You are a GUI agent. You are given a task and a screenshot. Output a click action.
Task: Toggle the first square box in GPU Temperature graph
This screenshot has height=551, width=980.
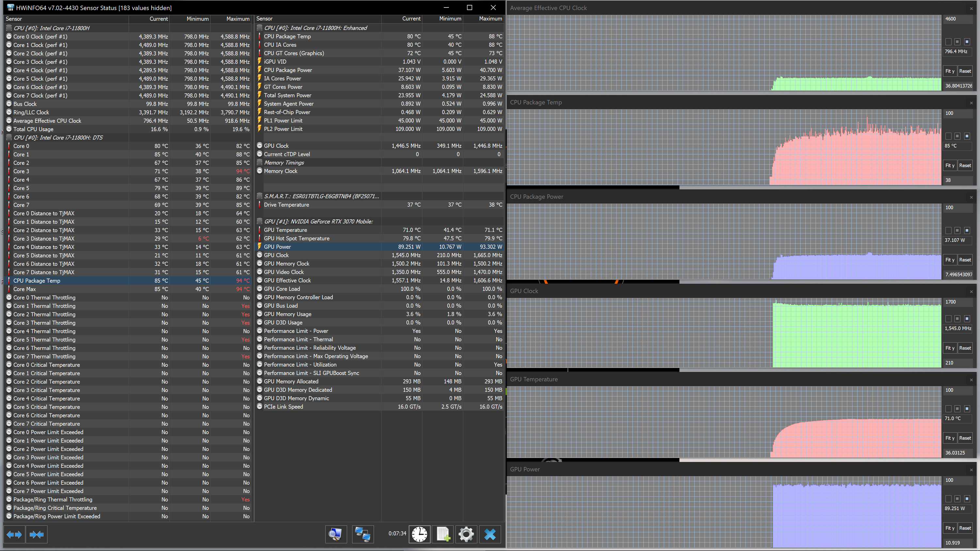tap(948, 409)
